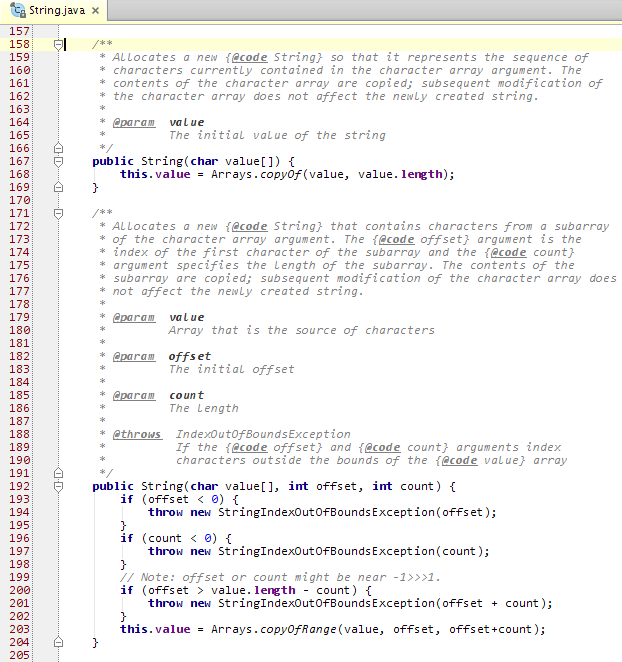This screenshot has width=622, height=662.
Task: Fold the String(char value[]) constructor at line 167
Action: (59, 161)
